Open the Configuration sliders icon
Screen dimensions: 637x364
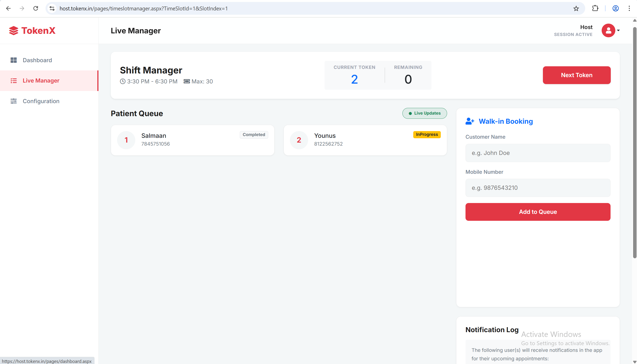tap(14, 101)
